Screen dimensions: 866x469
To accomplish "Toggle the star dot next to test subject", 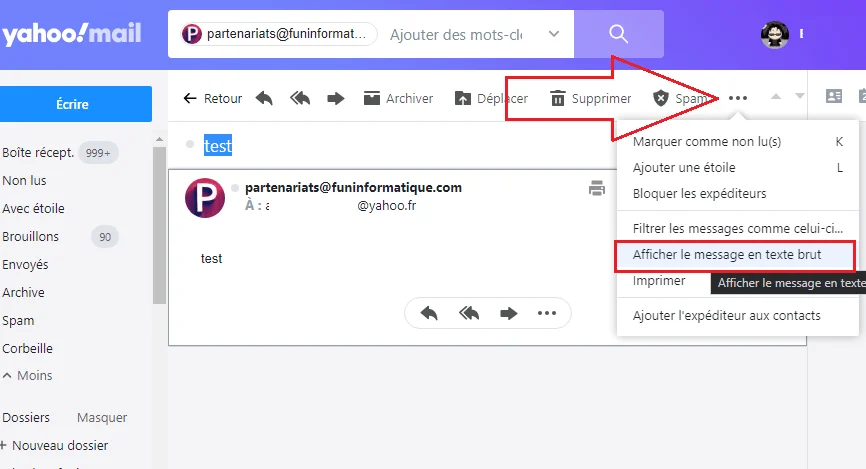I will click(190, 144).
